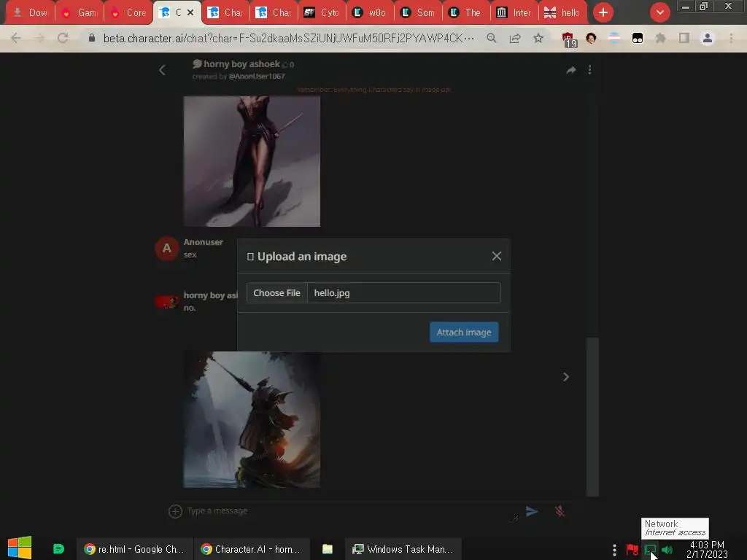
Task: Open the tab search dropdown arrow
Action: (x=659, y=13)
